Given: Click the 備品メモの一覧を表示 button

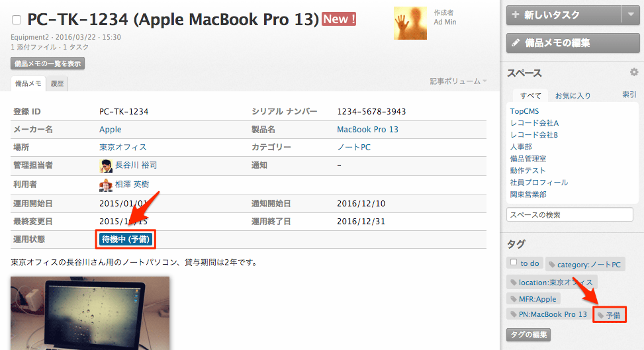Looking at the screenshot, I should click(x=48, y=64).
